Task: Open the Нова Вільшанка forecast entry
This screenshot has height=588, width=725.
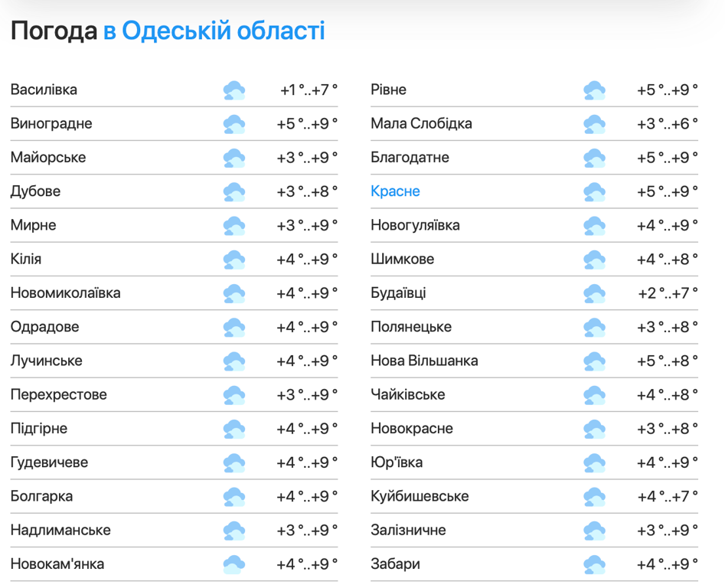Action: click(x=424, y=361)
